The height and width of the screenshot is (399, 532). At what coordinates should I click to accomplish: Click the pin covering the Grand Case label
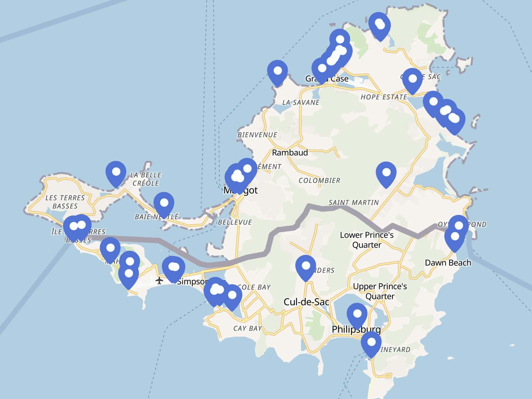pyautogui.click(x=321, y=69)
